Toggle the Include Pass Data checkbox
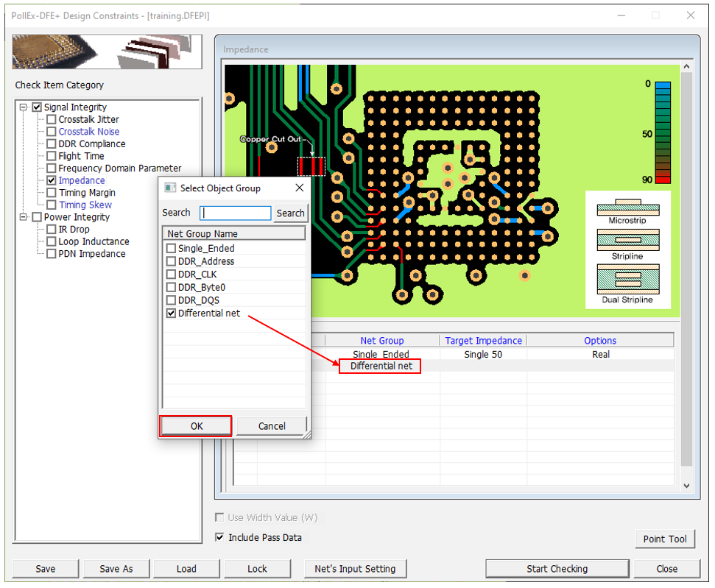Image resolution: width=715 pixels, height=588 pixels. (x=219, y=537)
